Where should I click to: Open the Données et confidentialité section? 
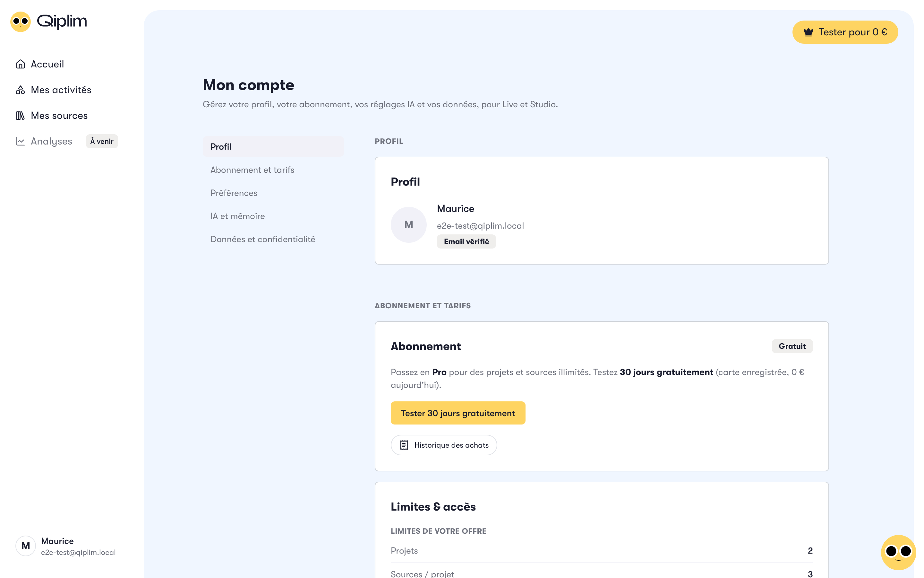pyautogui.click(x=273, y=239)
